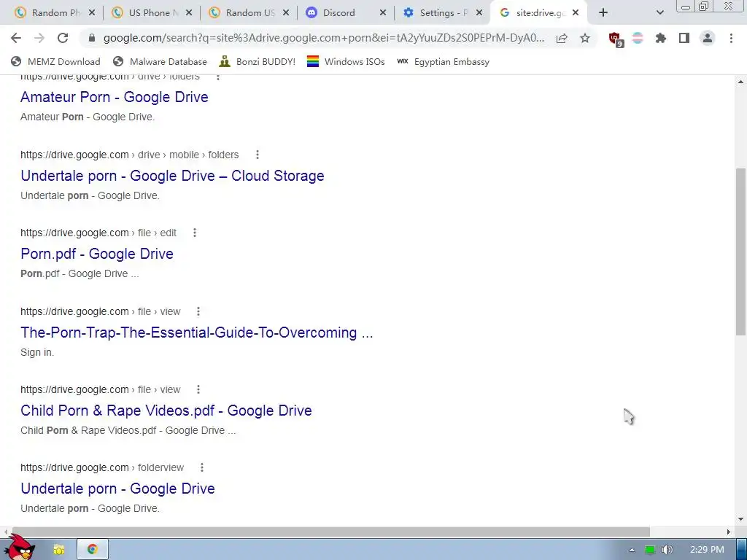Viewport: 747px width, 560px height.
Task: Click the vertical scrollbar up arrow
Action: pyautogui.click(x=741, y=82)
